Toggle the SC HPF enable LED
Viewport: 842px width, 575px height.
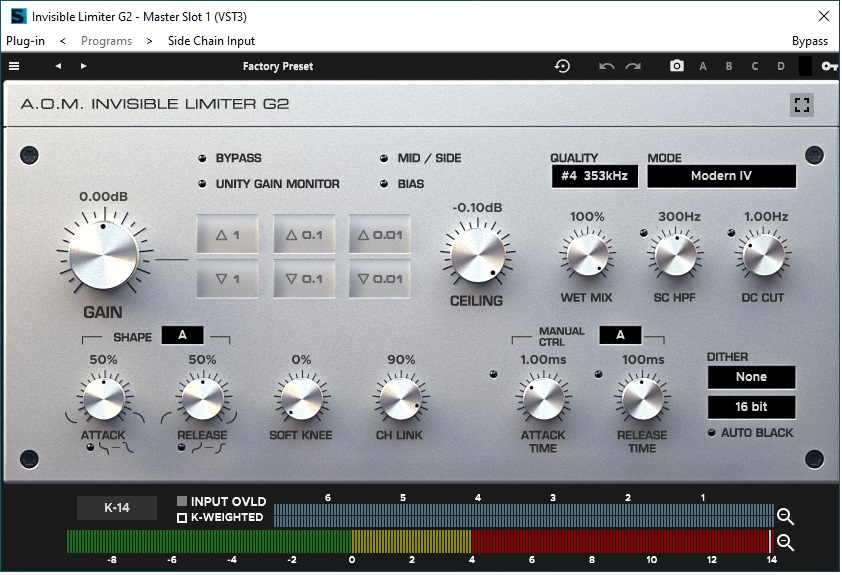643,233
